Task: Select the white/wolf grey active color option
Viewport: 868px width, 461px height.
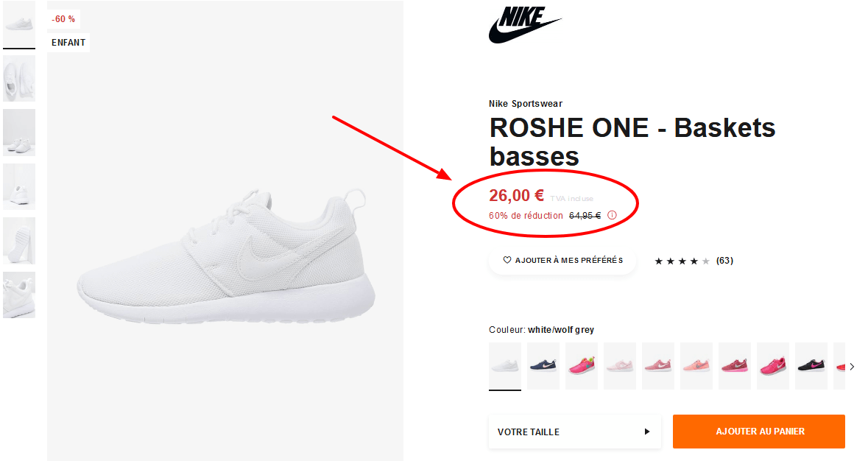Action: pos(504,366)
